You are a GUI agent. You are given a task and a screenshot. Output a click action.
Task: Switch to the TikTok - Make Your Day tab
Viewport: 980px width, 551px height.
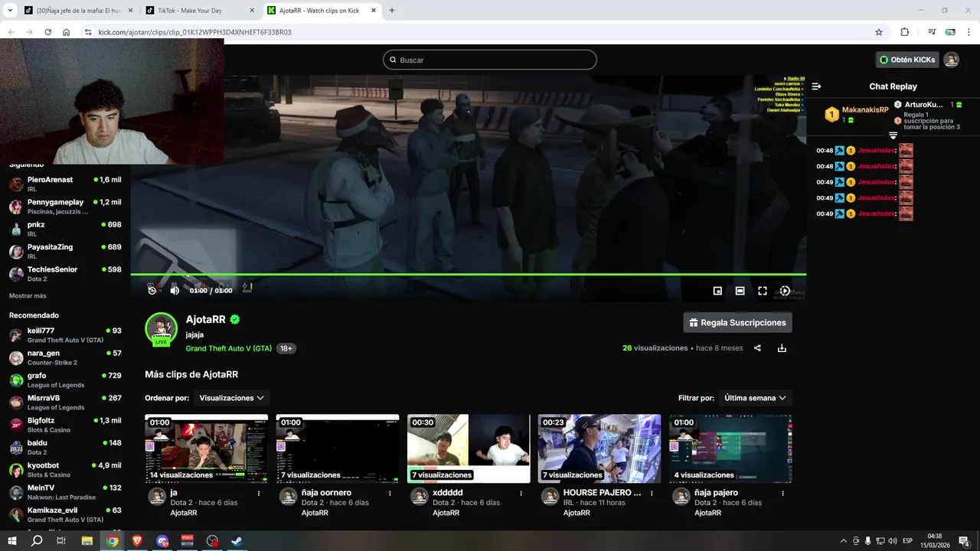pyautogui.click(x=201, y=11)
